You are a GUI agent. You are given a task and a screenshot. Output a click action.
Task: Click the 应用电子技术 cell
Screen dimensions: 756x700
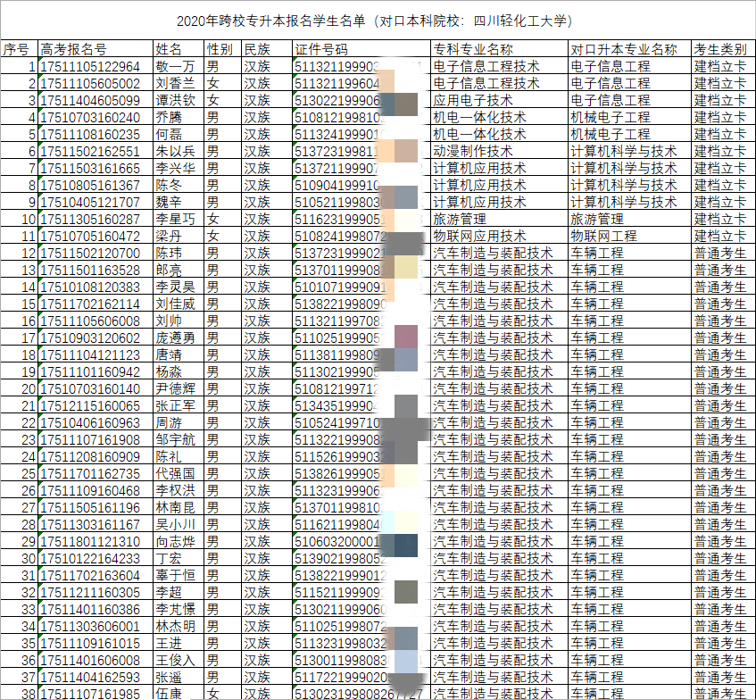click(473, 100)
